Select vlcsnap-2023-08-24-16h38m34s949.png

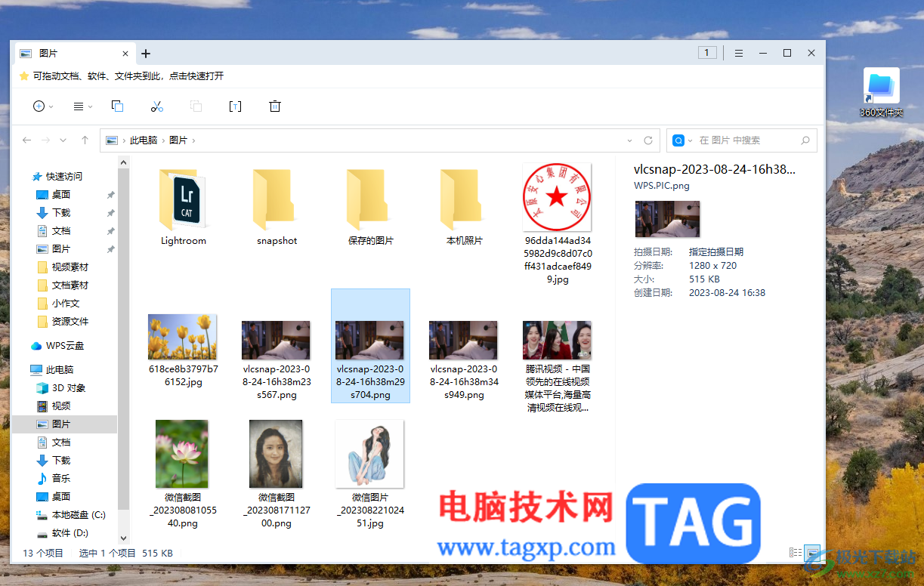click(x=465, y=359)
